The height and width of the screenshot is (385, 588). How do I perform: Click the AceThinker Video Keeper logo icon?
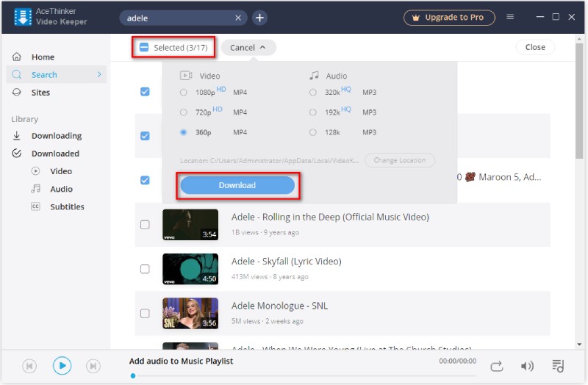pyautogui.click(x=23, y=17)
